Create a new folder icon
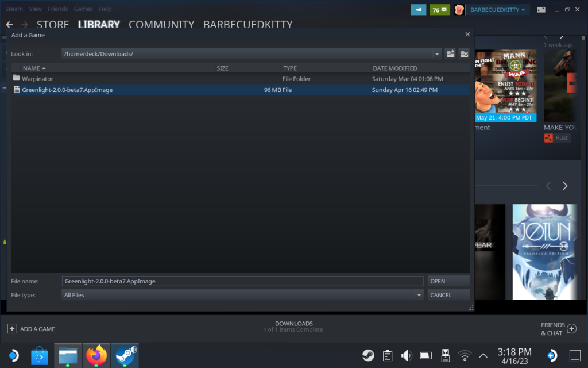The width and height of the screenshot is (588, 368). click(464, 53)
